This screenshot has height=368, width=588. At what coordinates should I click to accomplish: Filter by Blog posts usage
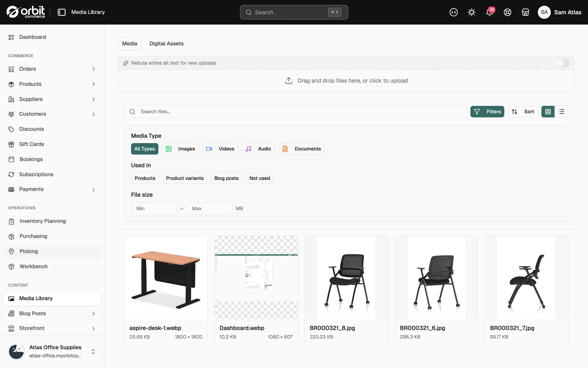tap(226, 178)
